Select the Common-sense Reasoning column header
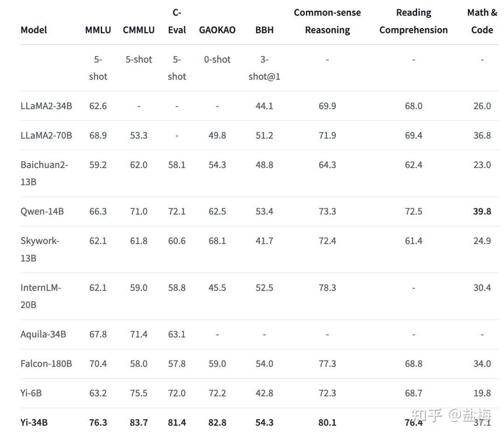The image size is (504, 436). tap(327, 21)
